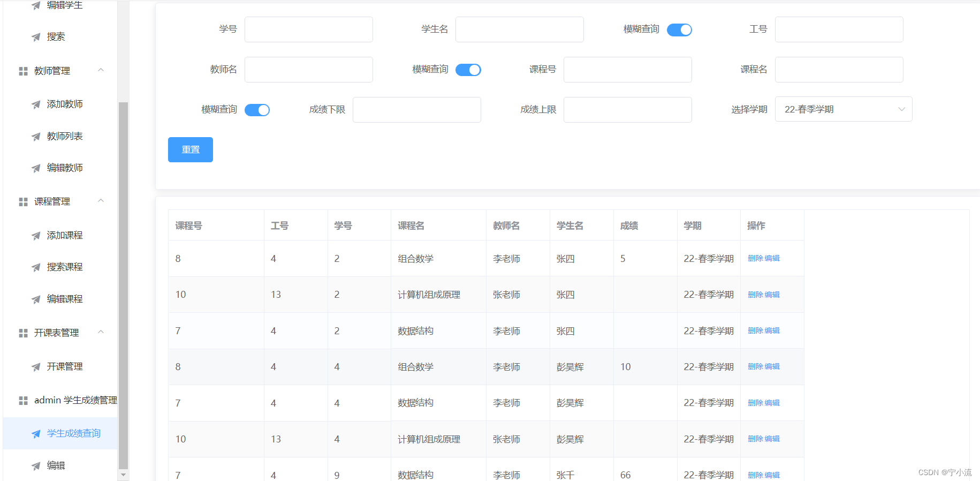Select the 学生成绩查询 menu item
This screenshot has width=980, height=481.
tap(60, 433)
